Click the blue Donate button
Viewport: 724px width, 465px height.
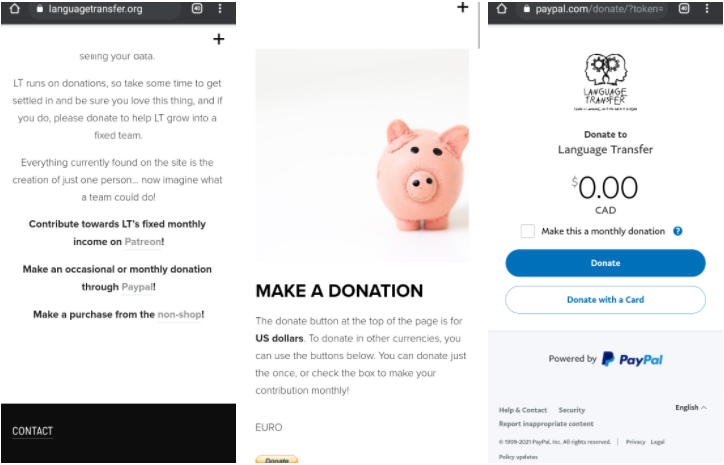click(605, 263)
